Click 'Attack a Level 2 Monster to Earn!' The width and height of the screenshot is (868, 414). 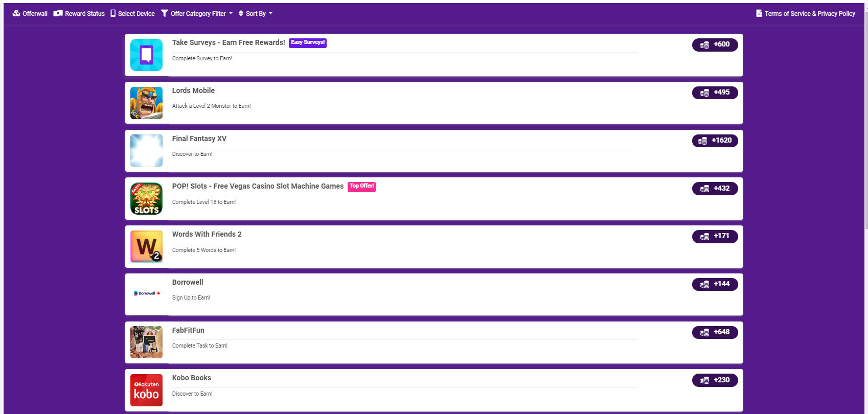click(x=212, y=106)
